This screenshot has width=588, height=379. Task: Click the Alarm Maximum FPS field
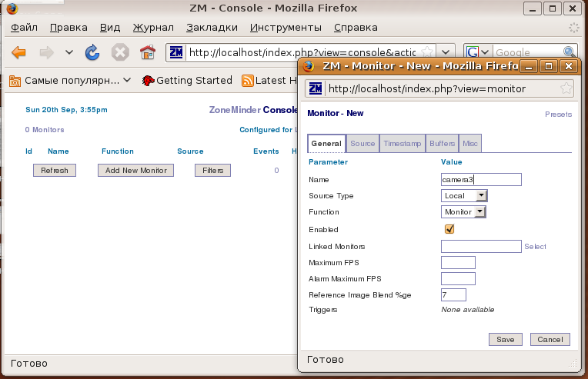(x=458, y=278)
